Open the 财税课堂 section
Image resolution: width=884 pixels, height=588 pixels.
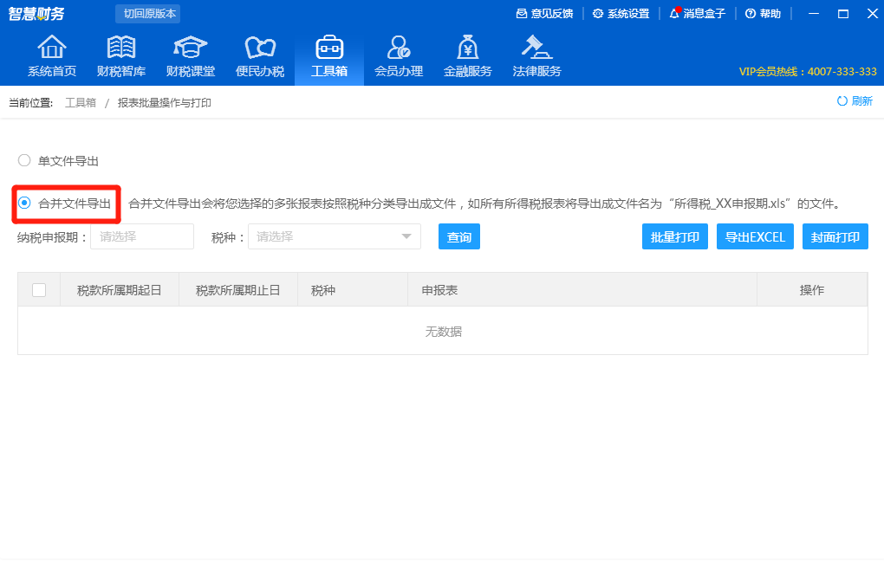click(x=189, y=54)
